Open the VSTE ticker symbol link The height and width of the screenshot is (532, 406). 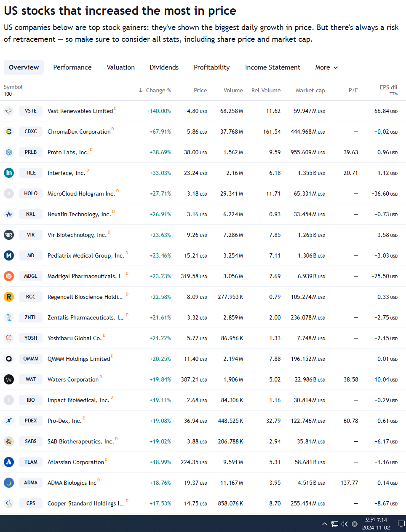31,111
